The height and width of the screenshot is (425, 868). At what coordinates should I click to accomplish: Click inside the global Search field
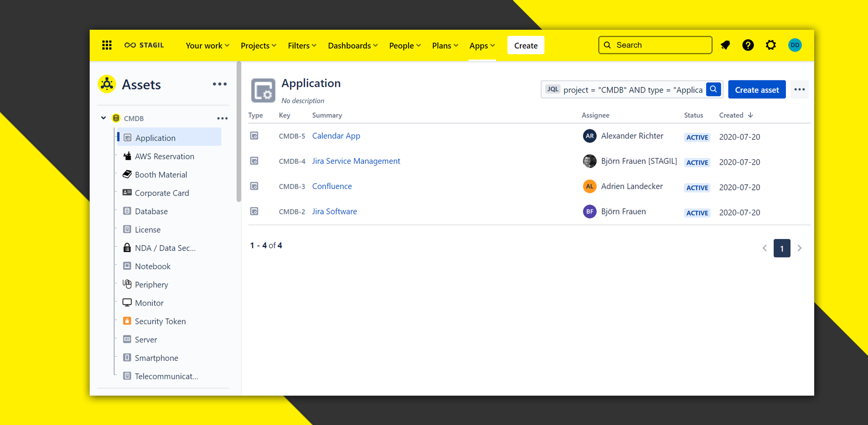(655, 45)
